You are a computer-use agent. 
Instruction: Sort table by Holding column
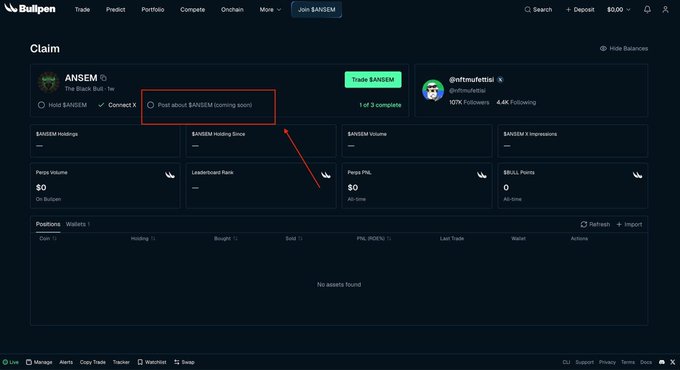[x=143, y=239]
